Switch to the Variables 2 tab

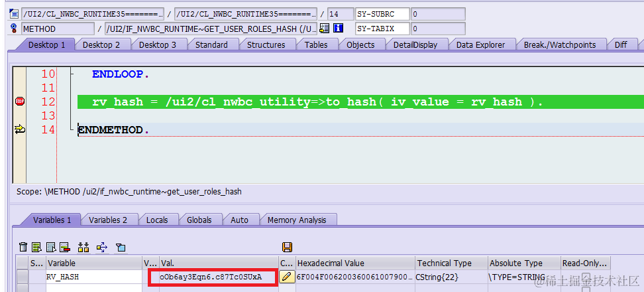107,220
